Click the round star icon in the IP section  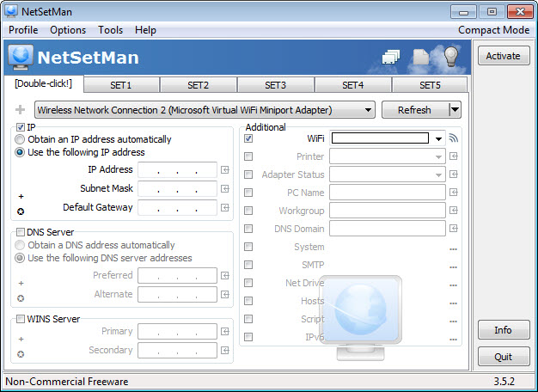click(21, 211)
